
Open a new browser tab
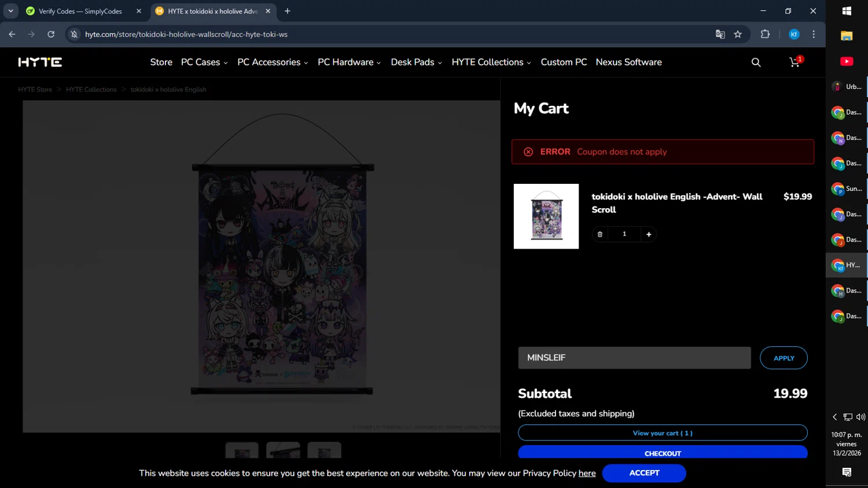click(288, 11)
